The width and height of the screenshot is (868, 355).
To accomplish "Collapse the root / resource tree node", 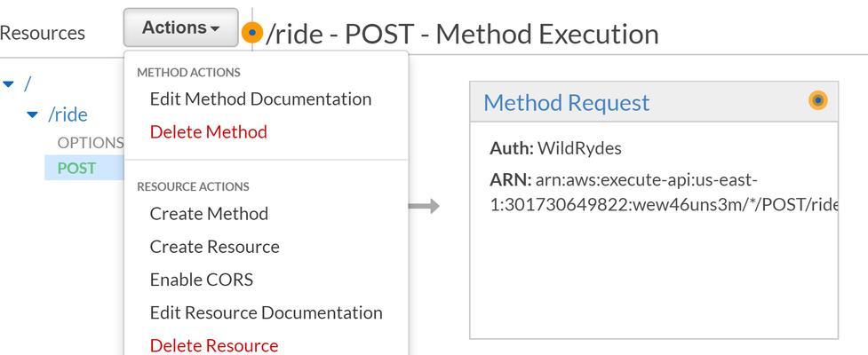I will coord(8,84).
